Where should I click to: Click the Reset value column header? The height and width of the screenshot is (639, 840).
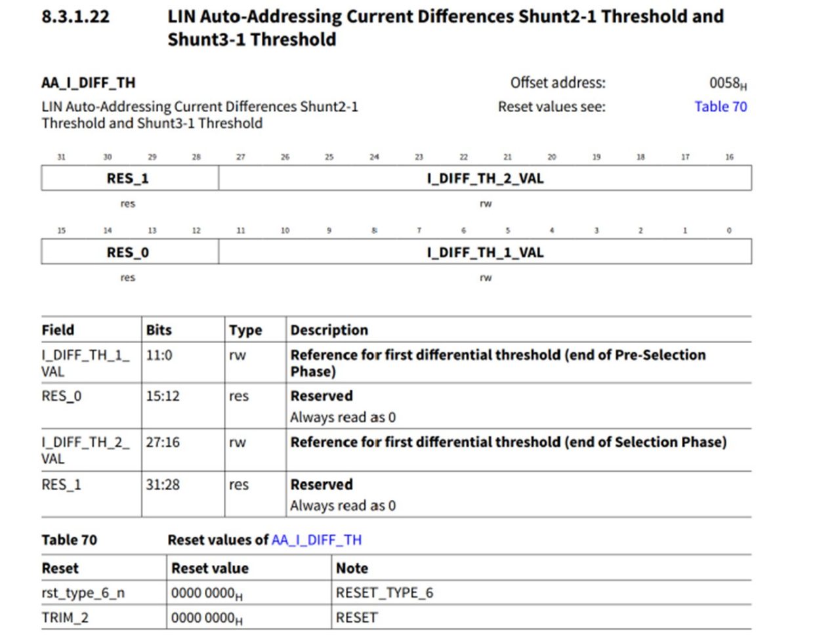[x=210, y=568]
